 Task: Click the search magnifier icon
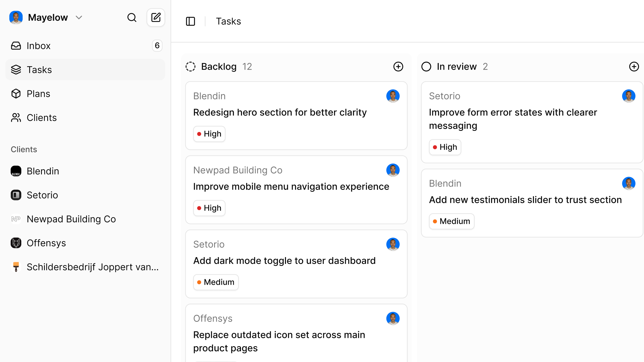132,18
